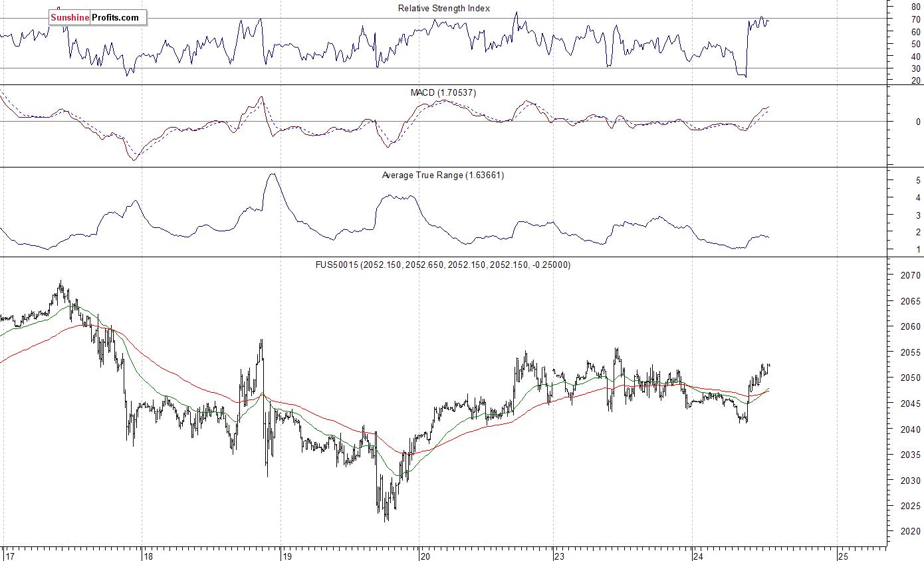The width and height of the screenshot is (924, 561).
Task: Click the Average True Range (1.63661) label
Action: tap(443, 175)
